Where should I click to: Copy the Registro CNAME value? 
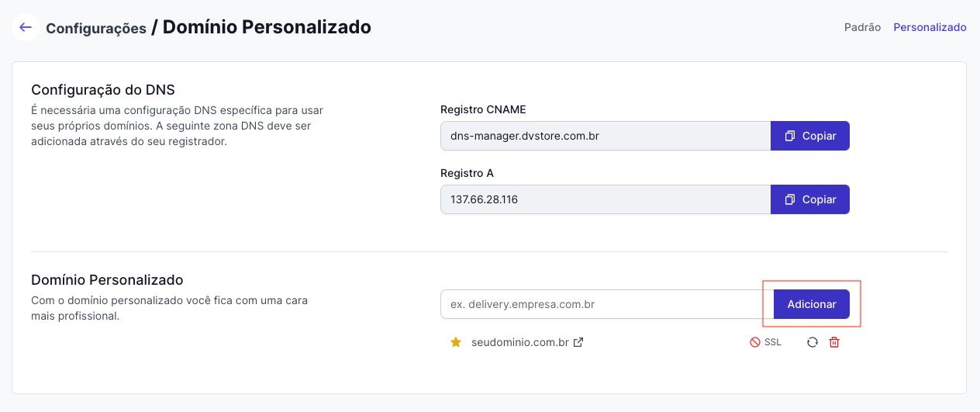810,136
